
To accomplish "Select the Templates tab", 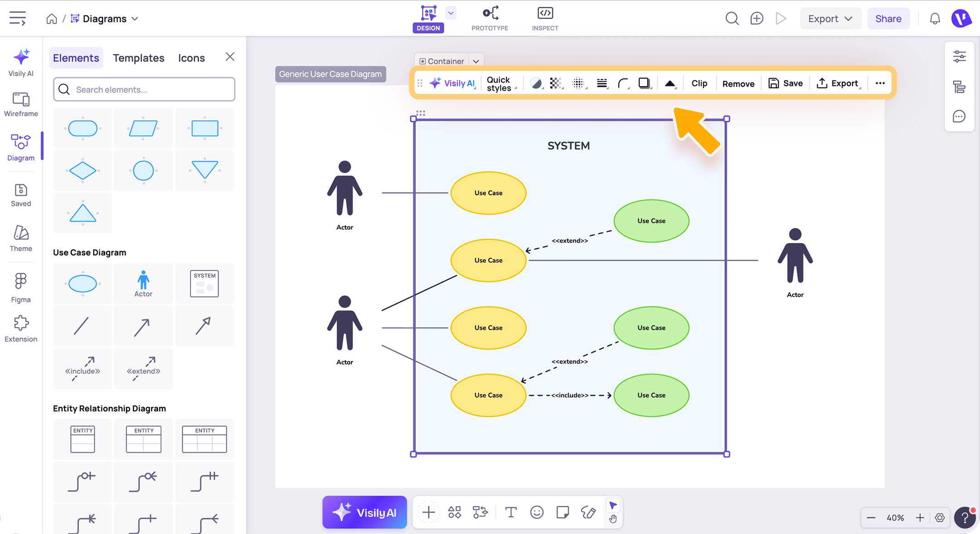I will pos(138,58).
